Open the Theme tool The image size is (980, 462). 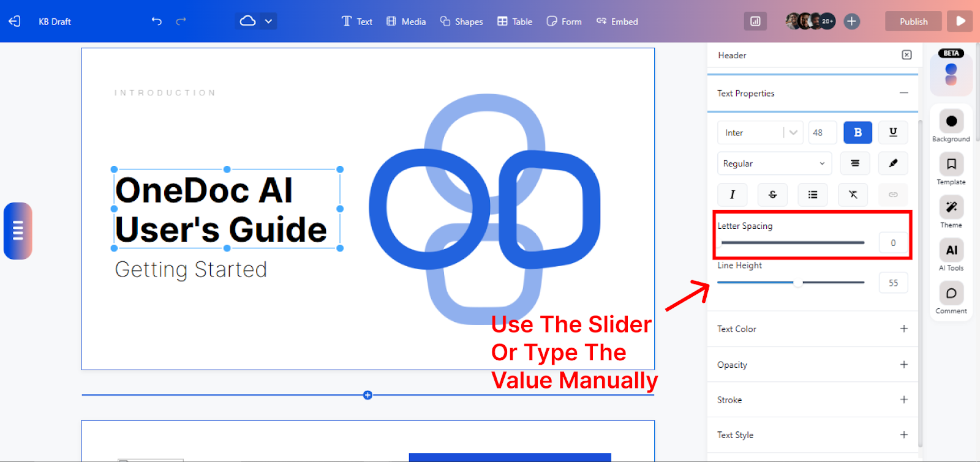pos(951,212)
